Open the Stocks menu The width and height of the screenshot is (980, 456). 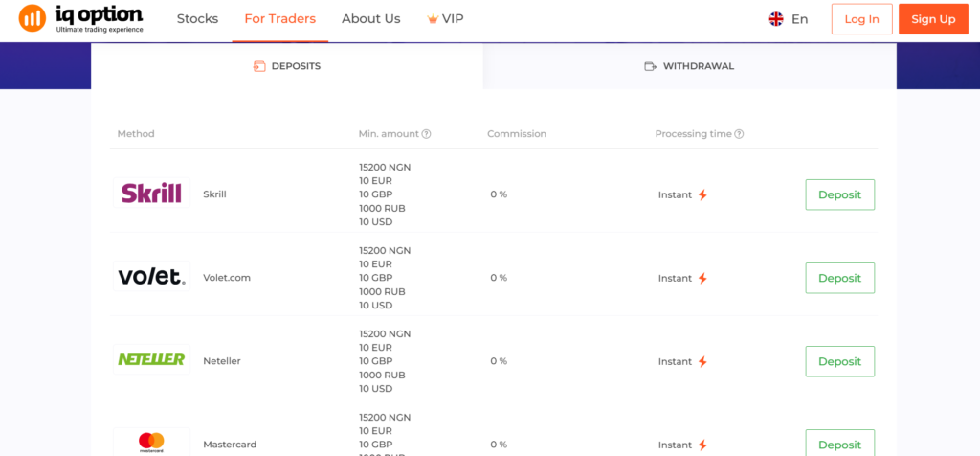(197, 19)
